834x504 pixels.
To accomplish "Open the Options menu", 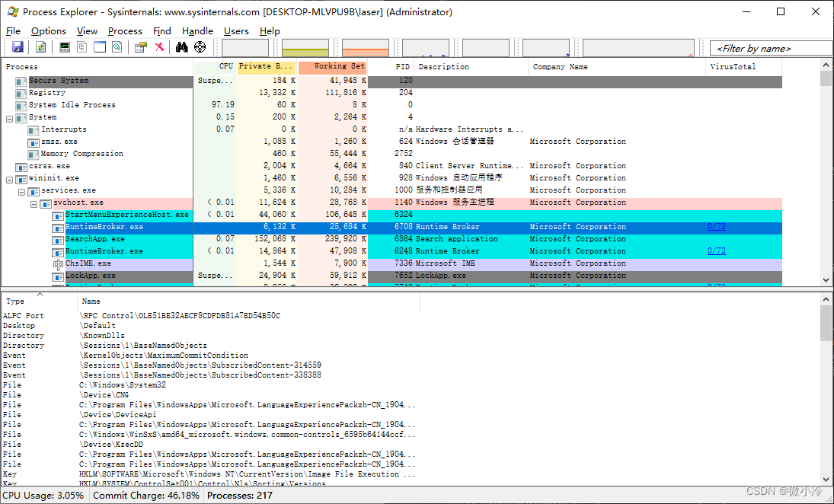I will [48, 30].
